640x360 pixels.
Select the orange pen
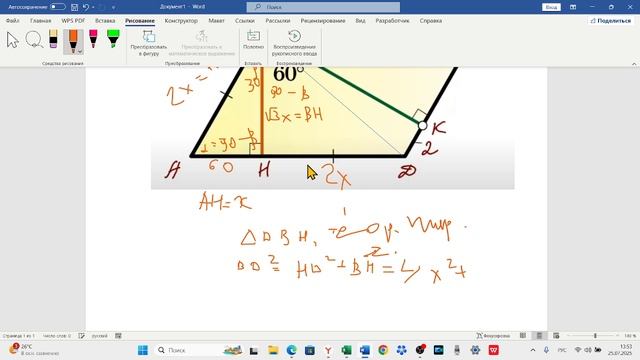tap(73, 41)
